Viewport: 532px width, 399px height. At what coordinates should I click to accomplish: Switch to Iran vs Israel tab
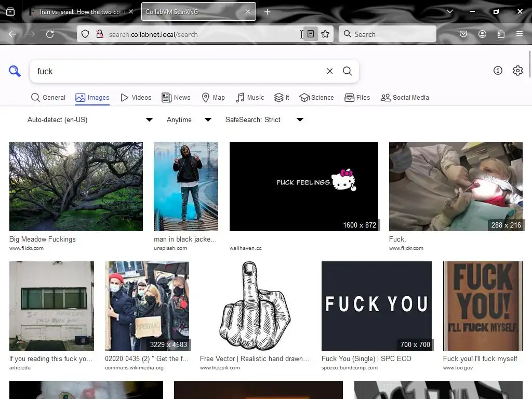tap(81, 11)
